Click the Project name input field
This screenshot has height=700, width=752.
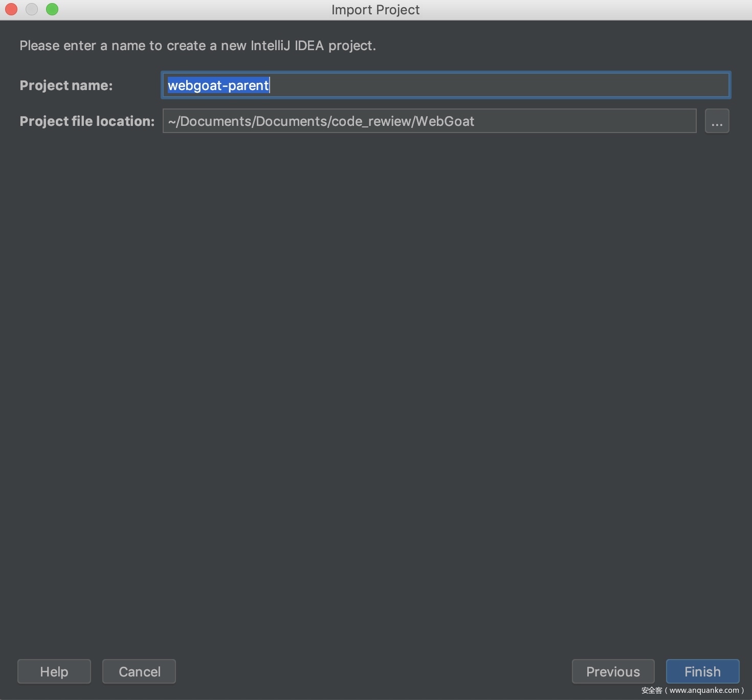coord(446,85)
